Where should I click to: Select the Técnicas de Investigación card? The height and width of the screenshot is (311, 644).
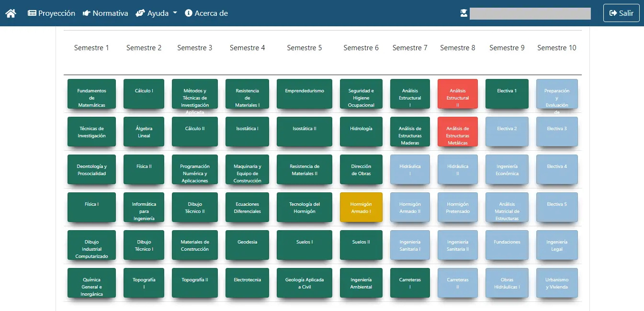pos(91,132)
